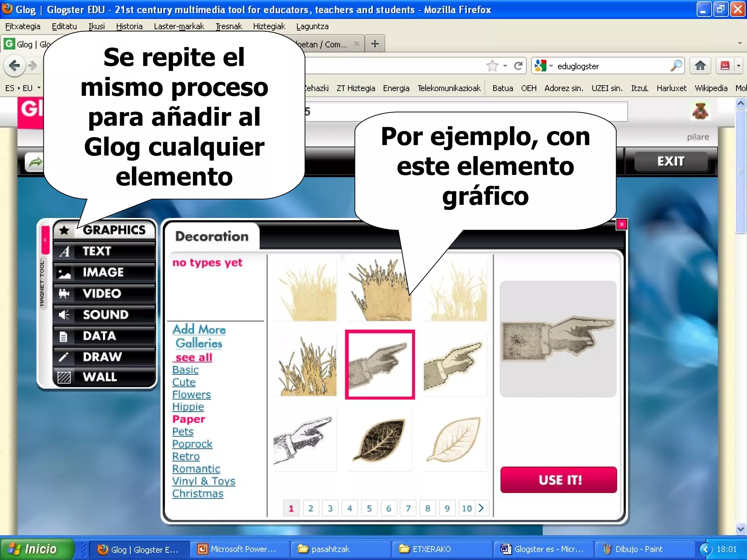This screenshot has width=747, height=560.
Task: Select the TEXT tool icon
Action: [x=104, y=251]
